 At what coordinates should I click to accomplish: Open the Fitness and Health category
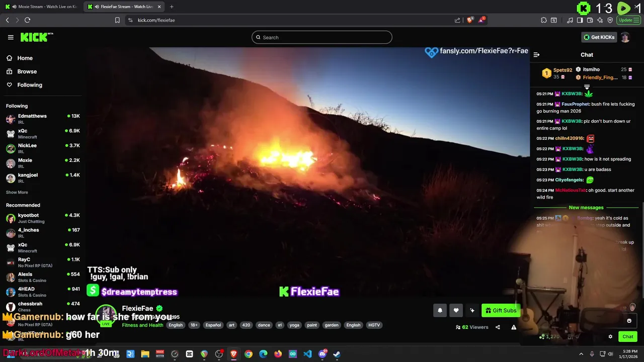click(x=142, y=325)
